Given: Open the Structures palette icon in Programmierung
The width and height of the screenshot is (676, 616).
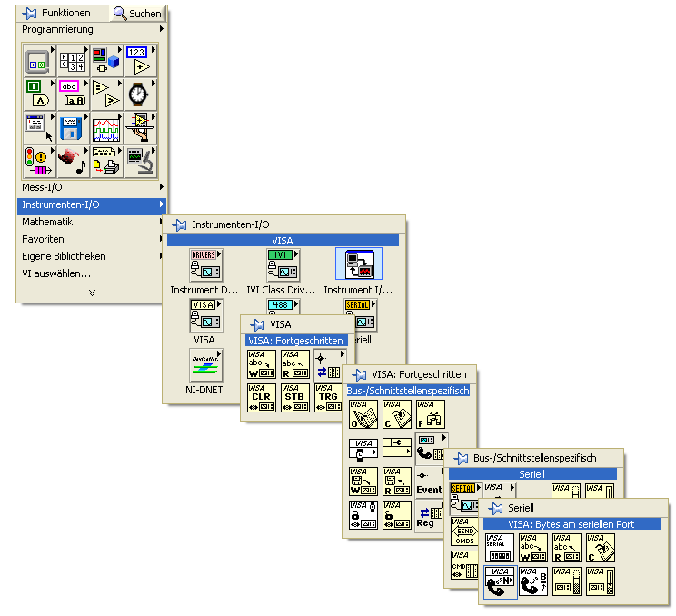Looking at the screenshot, I should coord(39,61).
